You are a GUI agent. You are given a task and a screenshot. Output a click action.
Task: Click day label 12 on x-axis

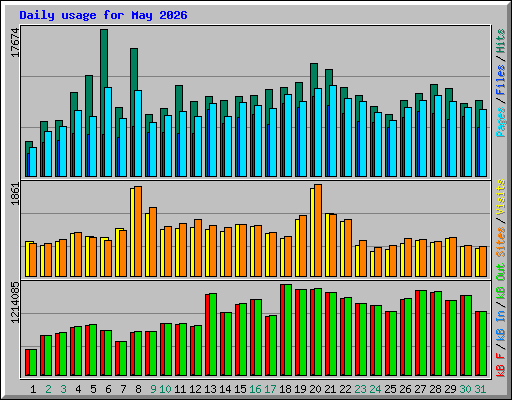(195, 389)
